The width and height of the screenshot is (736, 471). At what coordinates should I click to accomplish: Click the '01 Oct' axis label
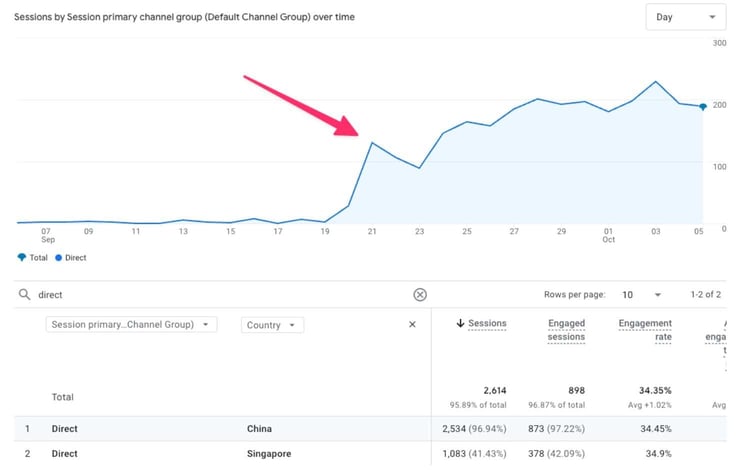coord(608,235)
